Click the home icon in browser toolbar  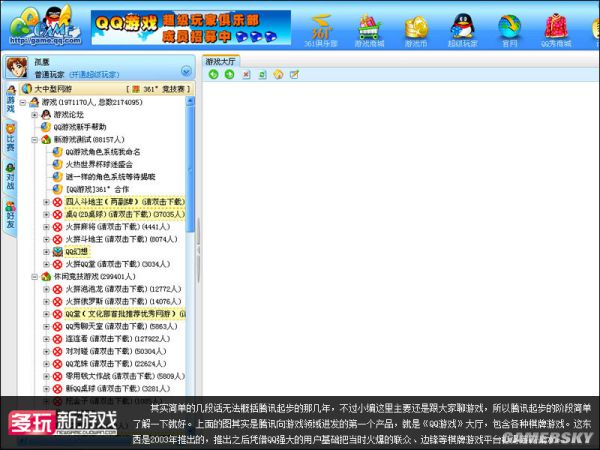[x=279, y=74]
